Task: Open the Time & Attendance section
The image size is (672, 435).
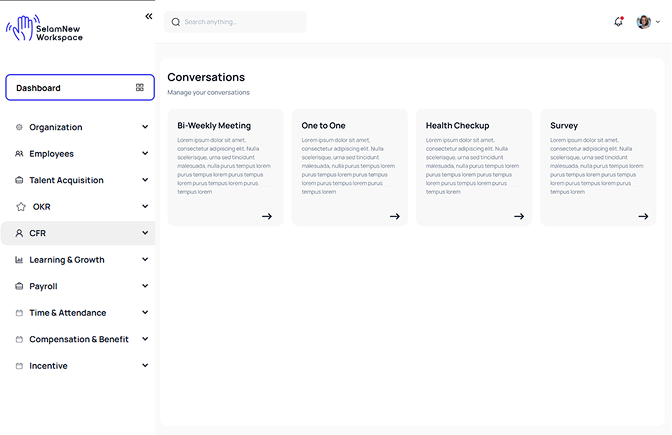Action: click(67, 313)
